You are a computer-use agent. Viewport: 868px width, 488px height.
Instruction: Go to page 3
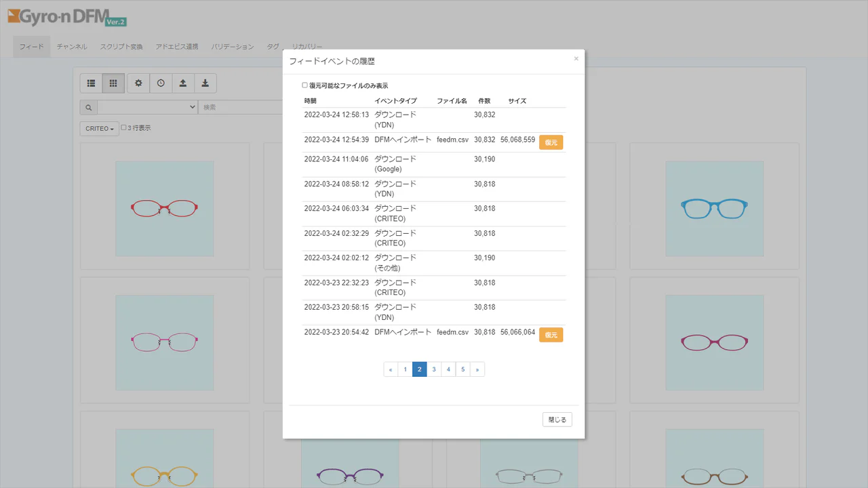tap(434, 369)
